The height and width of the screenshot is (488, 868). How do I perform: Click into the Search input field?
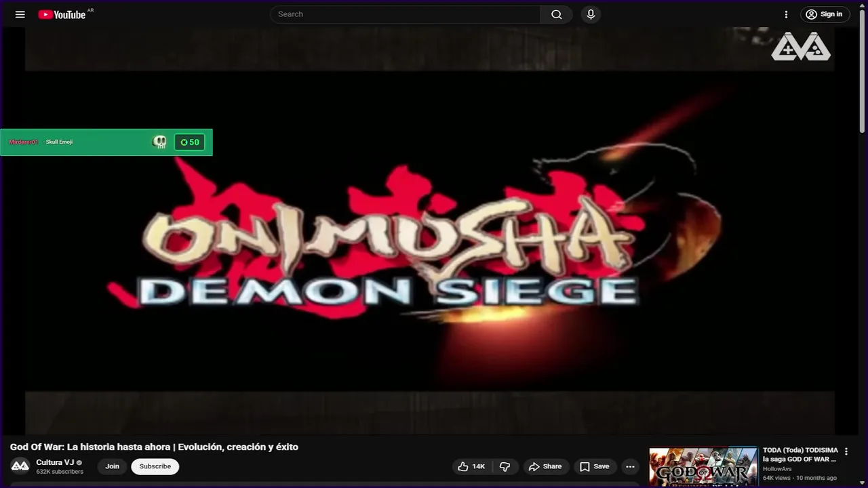pos(406,14)
